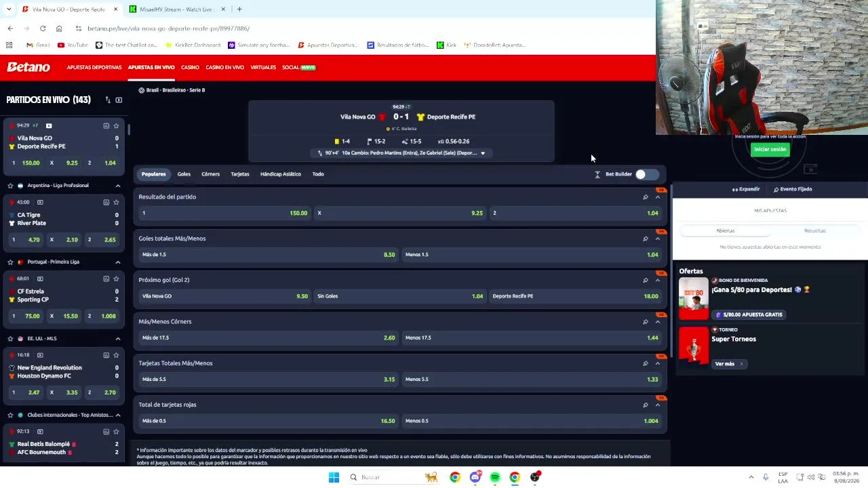
Task: Click Ver más under Ofertas
Action: coord(729,364)
